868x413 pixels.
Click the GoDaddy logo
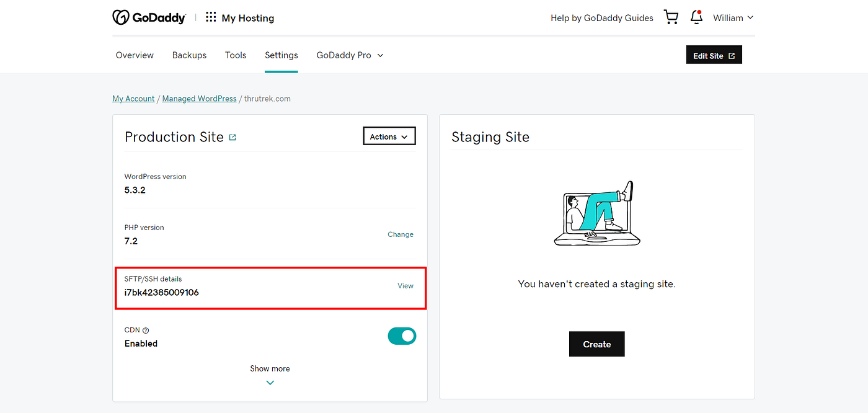tap(149, 18)
